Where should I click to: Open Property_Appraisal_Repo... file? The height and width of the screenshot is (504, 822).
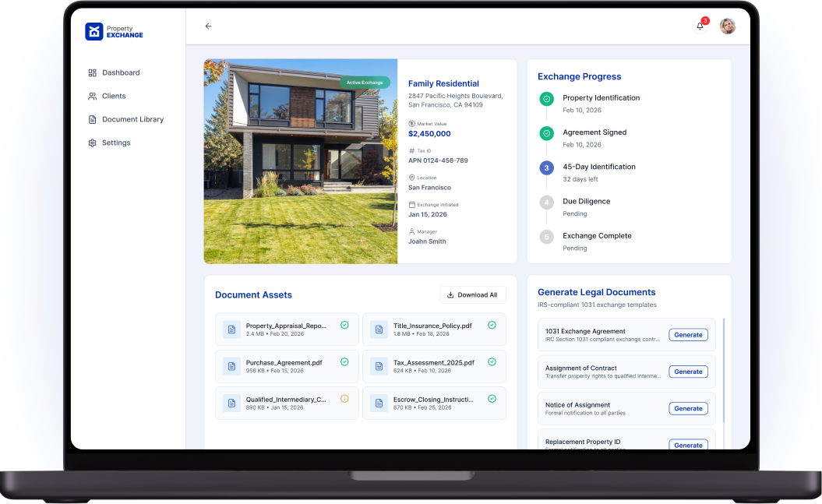click(x=287, y=330)
